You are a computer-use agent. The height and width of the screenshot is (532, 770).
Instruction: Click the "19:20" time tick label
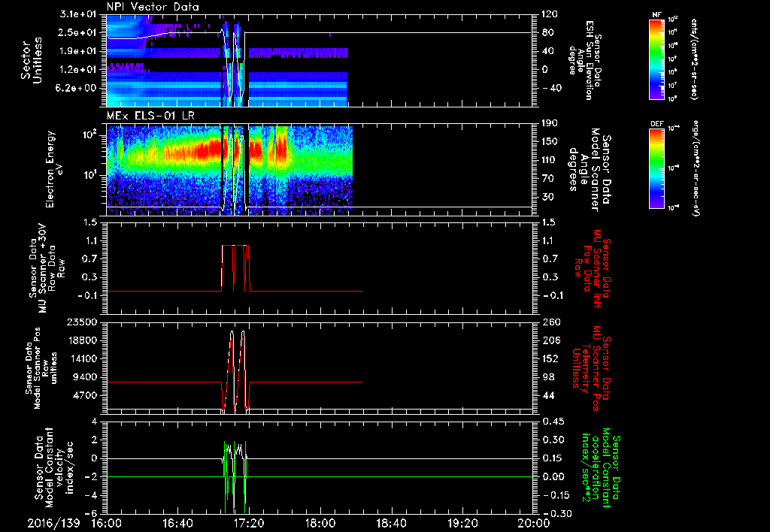tap(462, 523)
